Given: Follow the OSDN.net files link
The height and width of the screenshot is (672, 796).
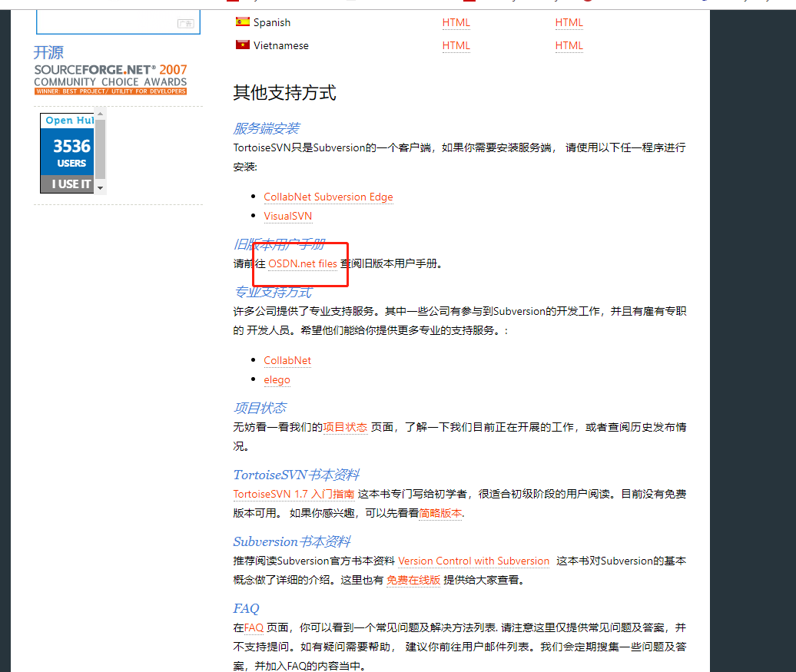Looking at the screenshot, I should point(303,263).
